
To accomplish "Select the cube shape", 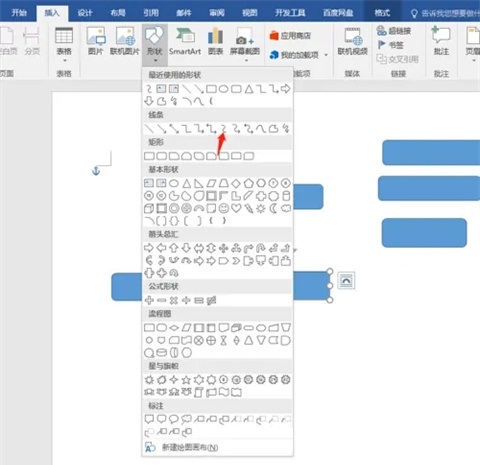I will 149,208.
